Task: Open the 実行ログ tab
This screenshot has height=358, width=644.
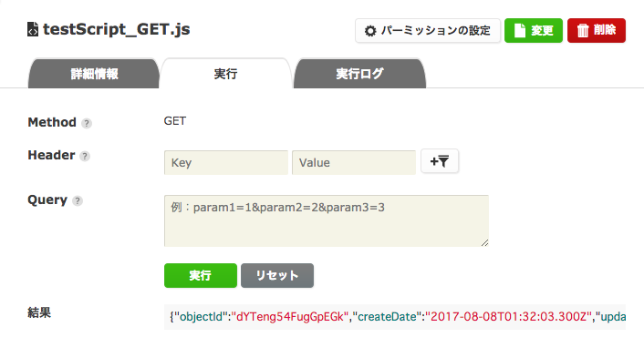Action: (x=359, y=74)
